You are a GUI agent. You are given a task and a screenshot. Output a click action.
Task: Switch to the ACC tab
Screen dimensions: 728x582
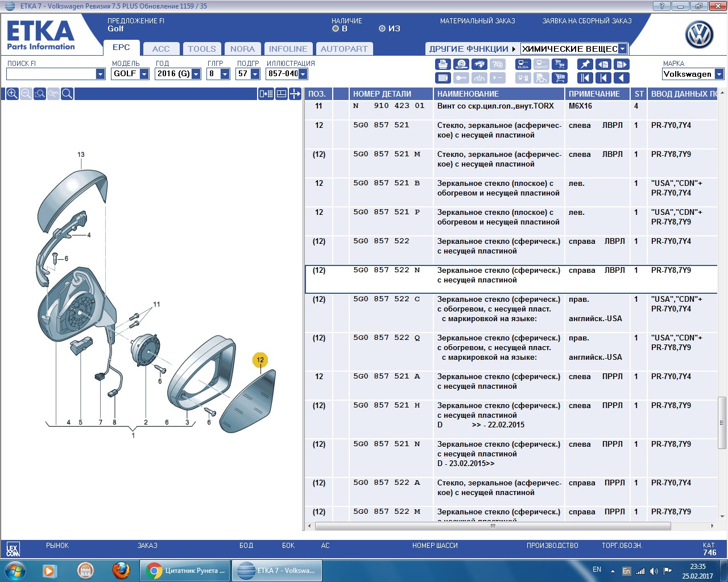[x=161, y=49]
